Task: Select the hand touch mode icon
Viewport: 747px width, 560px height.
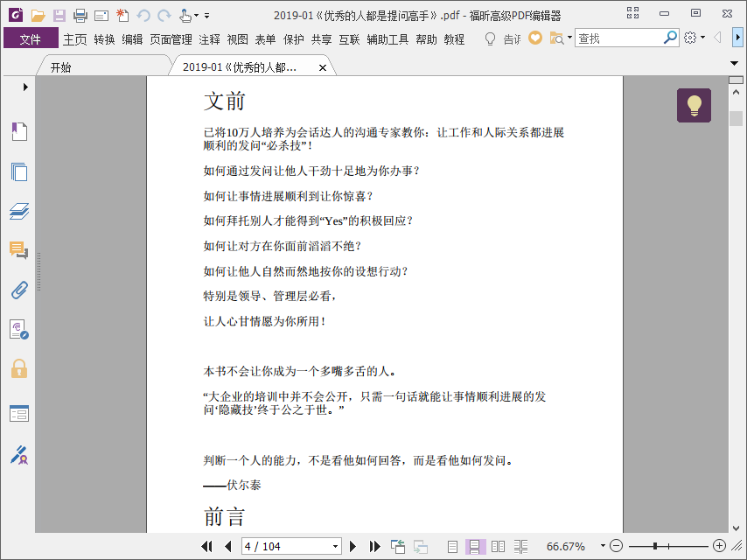Action: click(185, 16)
